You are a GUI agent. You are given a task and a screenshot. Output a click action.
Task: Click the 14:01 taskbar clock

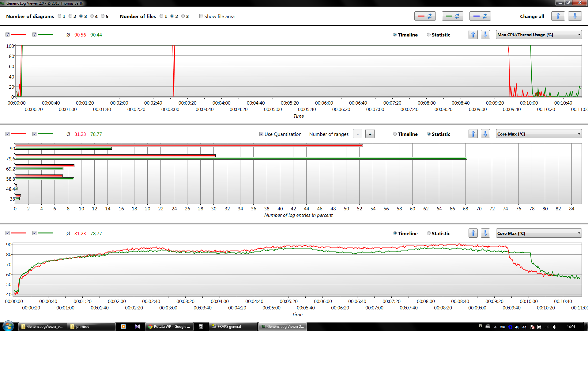(571, 327)
